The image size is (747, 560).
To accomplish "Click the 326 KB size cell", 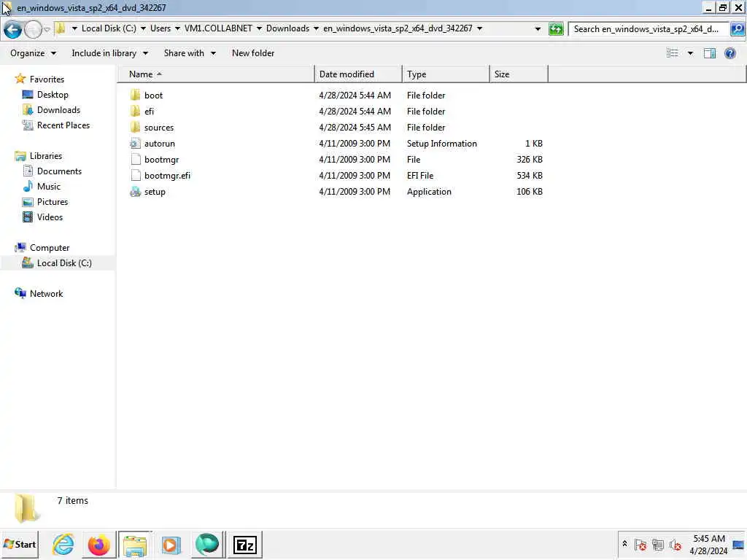I will pos(530,160).
